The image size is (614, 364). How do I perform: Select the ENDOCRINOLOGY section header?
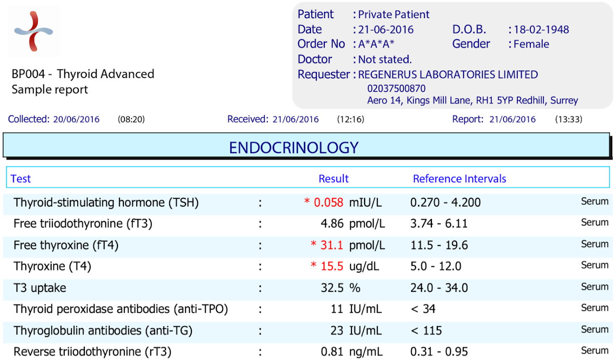point(294,148)
